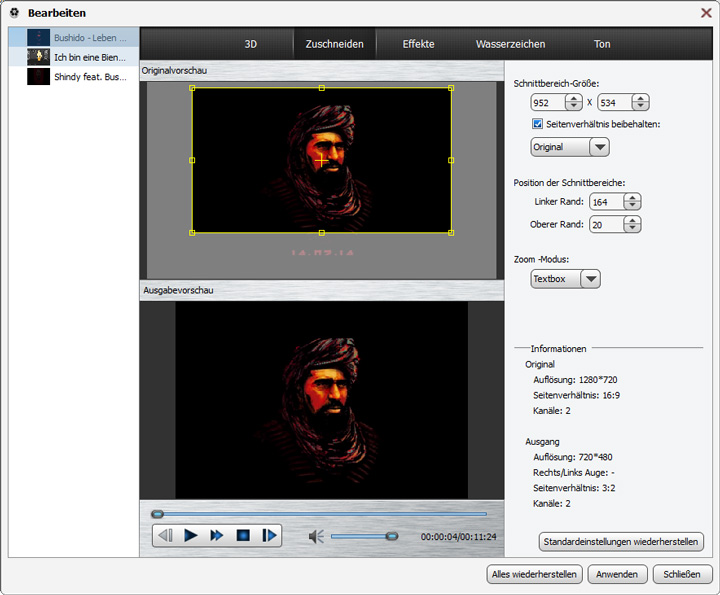Open the Effekte tab

click(x=418, y=44)
